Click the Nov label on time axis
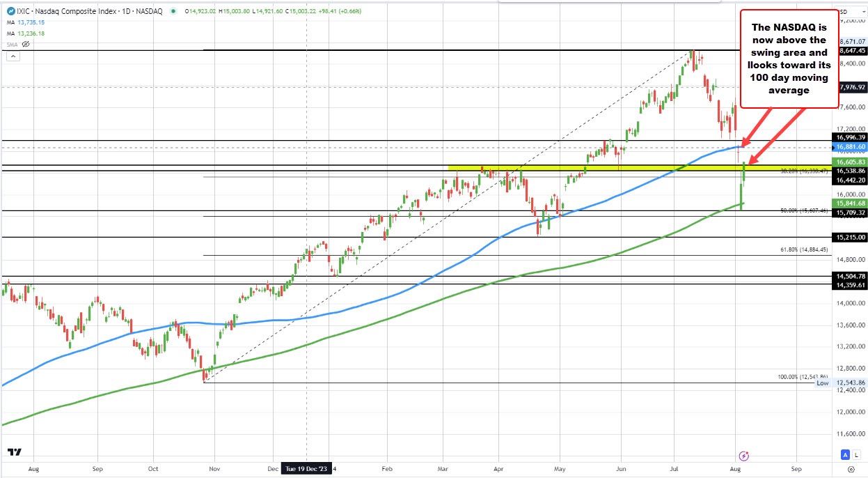 (214, 469)
